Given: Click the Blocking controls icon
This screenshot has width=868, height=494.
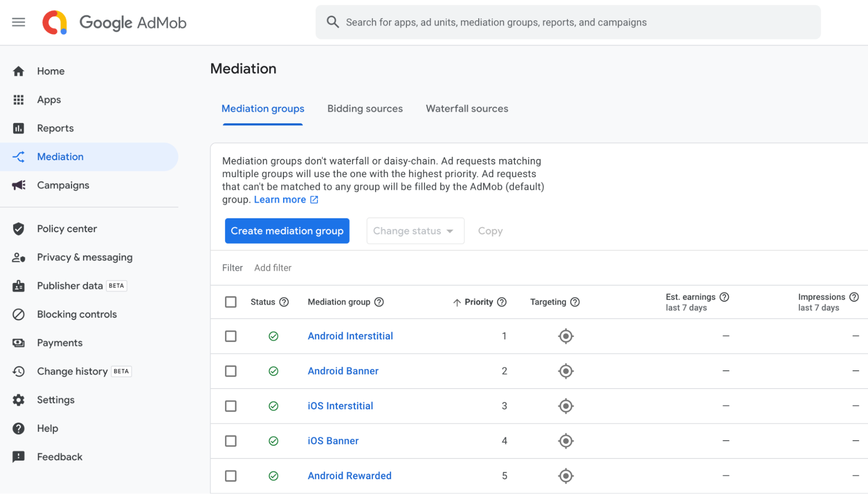Looking at the screenshot, I should point(19,314).
